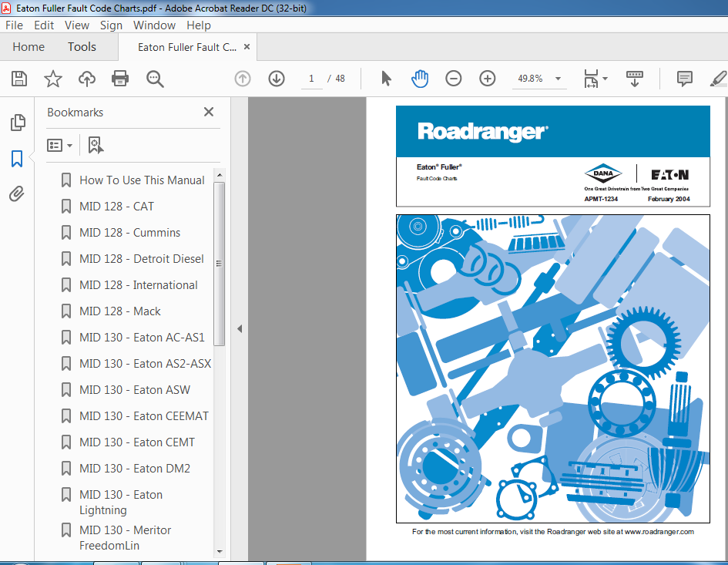The image size is (728, 565).
Task: Select the MID 130 - Eaton DM2 bookmark
Action: (x=135, y=469)
